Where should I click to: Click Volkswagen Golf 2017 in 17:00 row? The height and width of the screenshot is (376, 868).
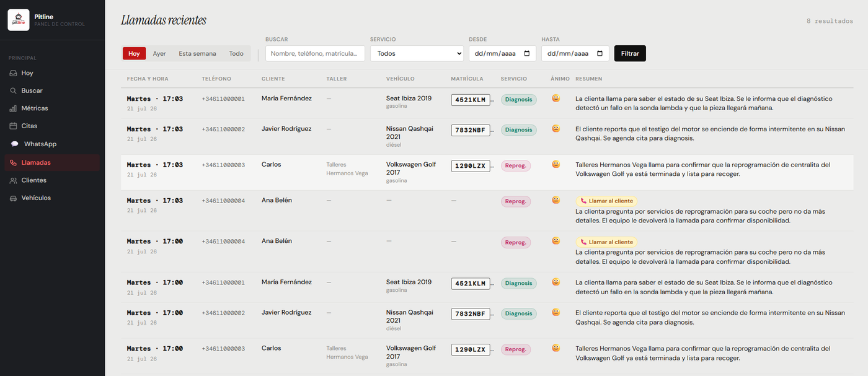[411, 352]
